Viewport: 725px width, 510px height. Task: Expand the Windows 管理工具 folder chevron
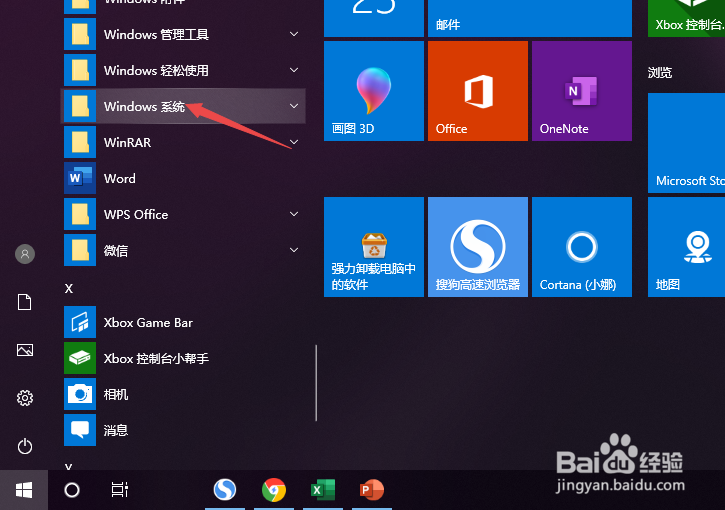[x=294, y=34]
